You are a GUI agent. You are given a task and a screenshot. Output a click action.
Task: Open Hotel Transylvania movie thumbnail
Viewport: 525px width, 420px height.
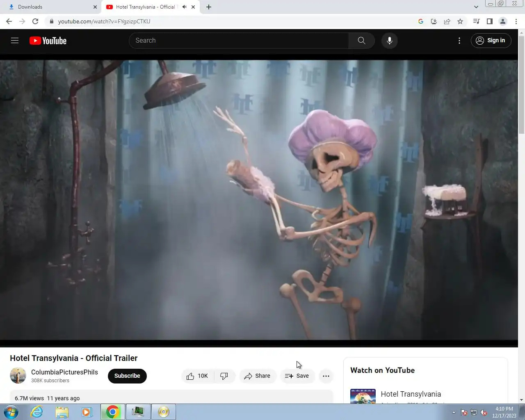pyautogui.click(x=363, y=396)
